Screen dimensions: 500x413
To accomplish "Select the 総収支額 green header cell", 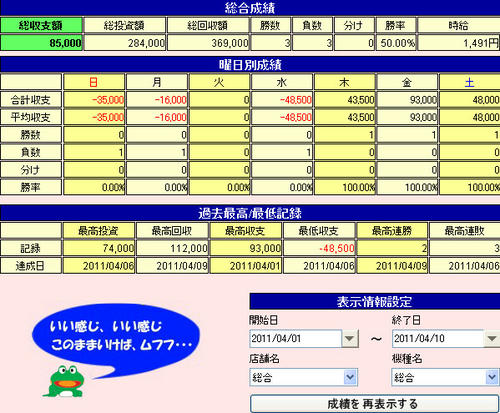I will pyautogui.click(x=41, y=25).
